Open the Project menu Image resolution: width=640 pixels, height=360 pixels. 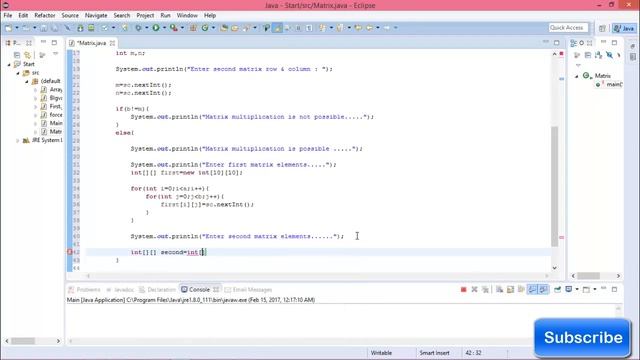[145, 16]
